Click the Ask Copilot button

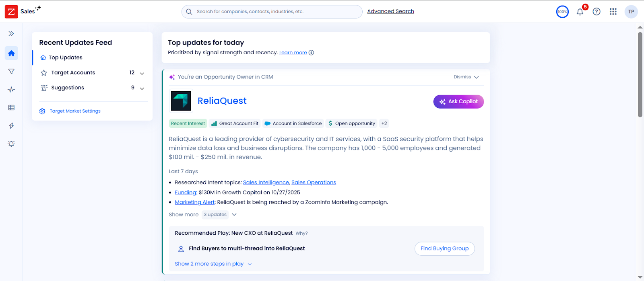(x=458, y=102)
